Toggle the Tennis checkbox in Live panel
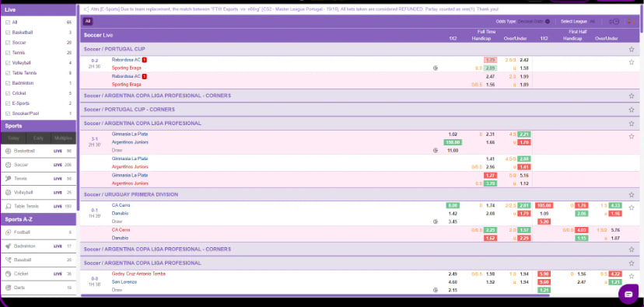 pyautogui.click(x=8, y=53)
